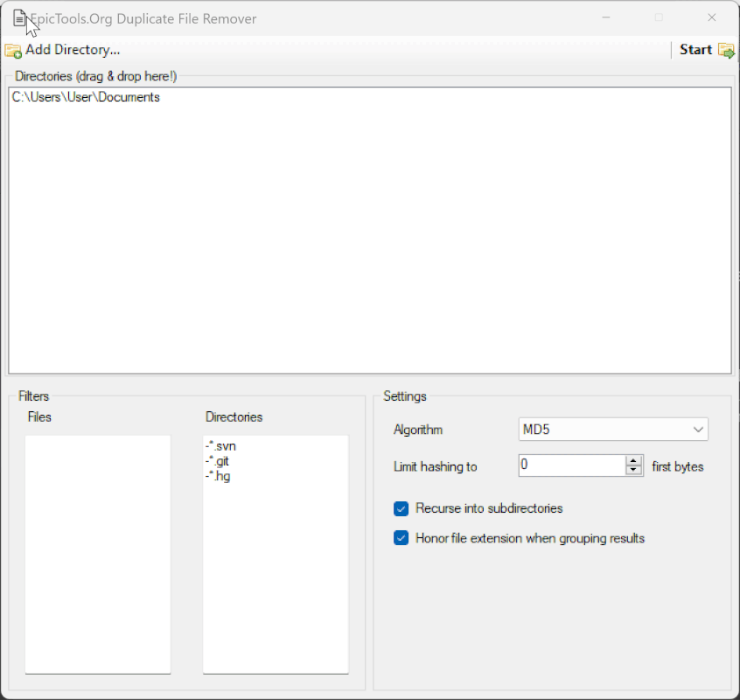Image resolution: width=740 pixels, height=700 pixels.
Task: Close the Duplicate File Remover window
Action: click(712, 17)
